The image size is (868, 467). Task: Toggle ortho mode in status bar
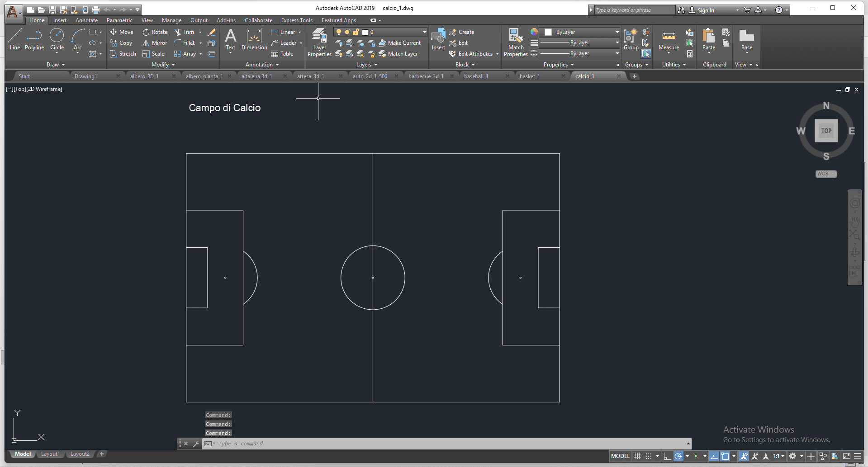(667, 456)
